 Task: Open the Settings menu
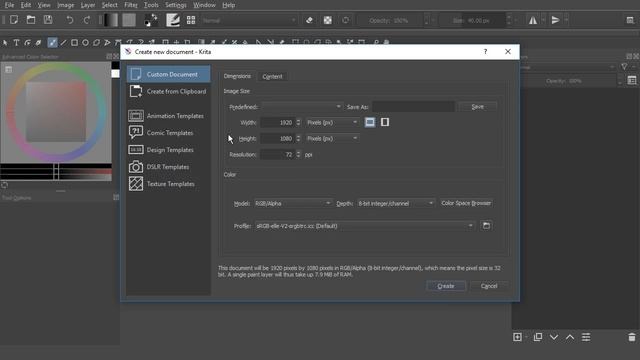(176, 5)
